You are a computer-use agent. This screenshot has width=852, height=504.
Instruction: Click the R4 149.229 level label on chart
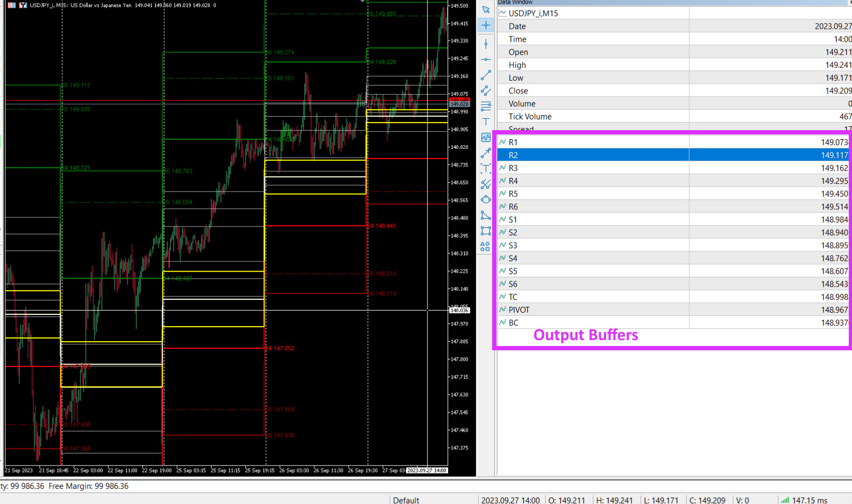click(x=382, y=62)
